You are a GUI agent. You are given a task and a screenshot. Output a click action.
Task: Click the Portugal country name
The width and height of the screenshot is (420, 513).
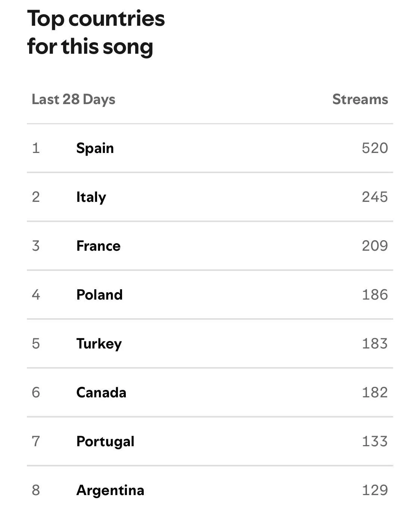tap(105, 441)
